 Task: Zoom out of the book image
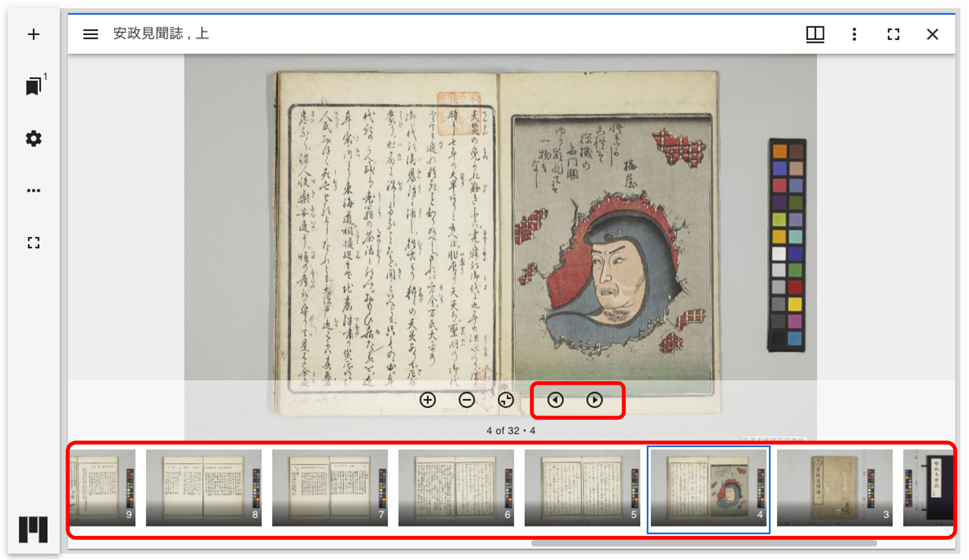pyautogui.click(x=467, y=400)
